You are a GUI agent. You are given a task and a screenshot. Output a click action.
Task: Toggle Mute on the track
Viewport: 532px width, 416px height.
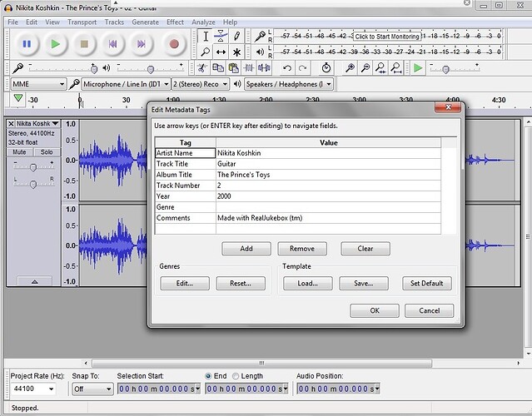click(20, 152)
